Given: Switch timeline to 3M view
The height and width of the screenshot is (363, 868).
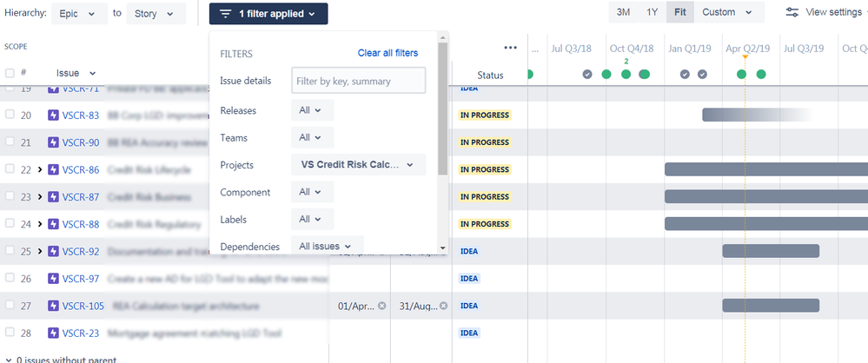Looking at the screenshot, I should coord(623,12).
